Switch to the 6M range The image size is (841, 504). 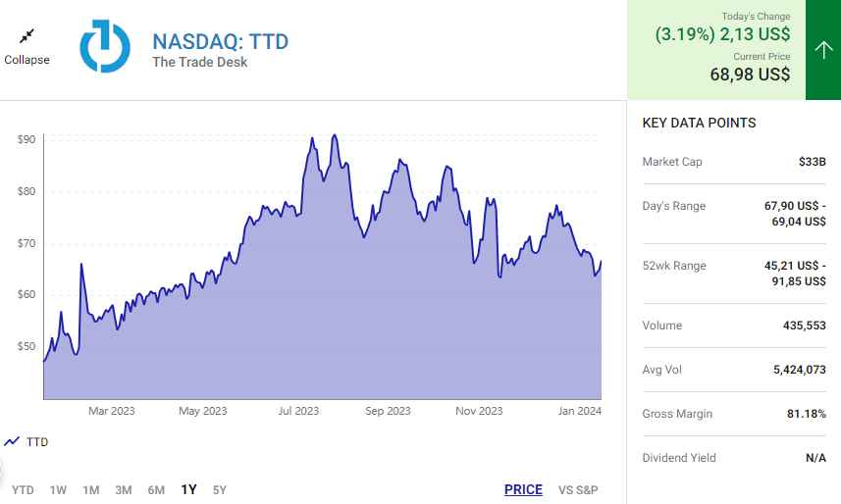(156, 490)
